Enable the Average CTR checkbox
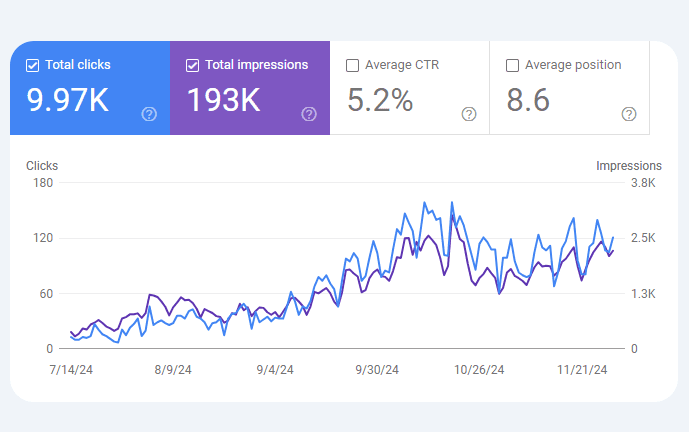 (352, 66)
